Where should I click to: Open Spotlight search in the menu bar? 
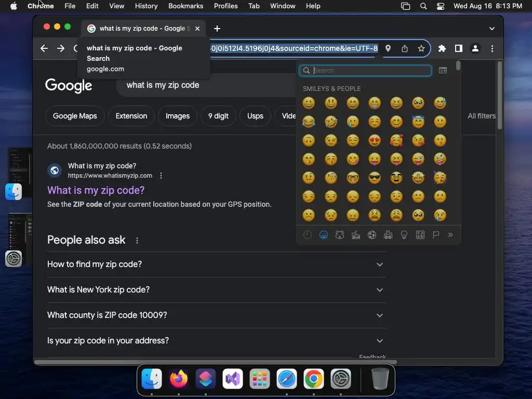(423, 6)
